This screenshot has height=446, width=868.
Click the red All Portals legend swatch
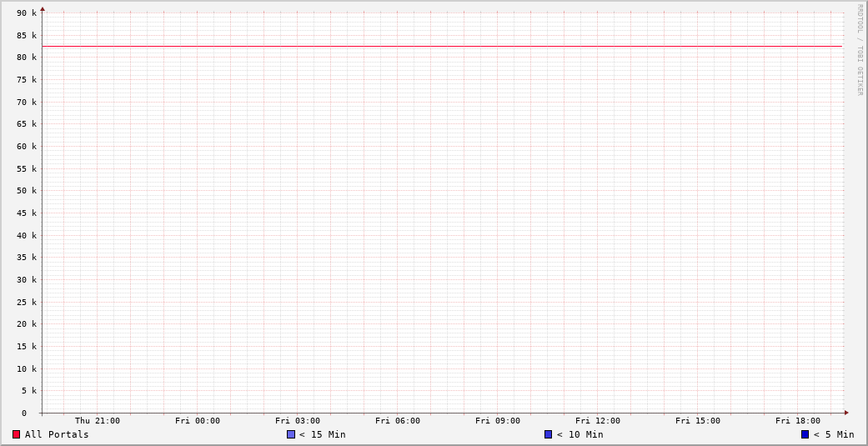click(16, 434)
